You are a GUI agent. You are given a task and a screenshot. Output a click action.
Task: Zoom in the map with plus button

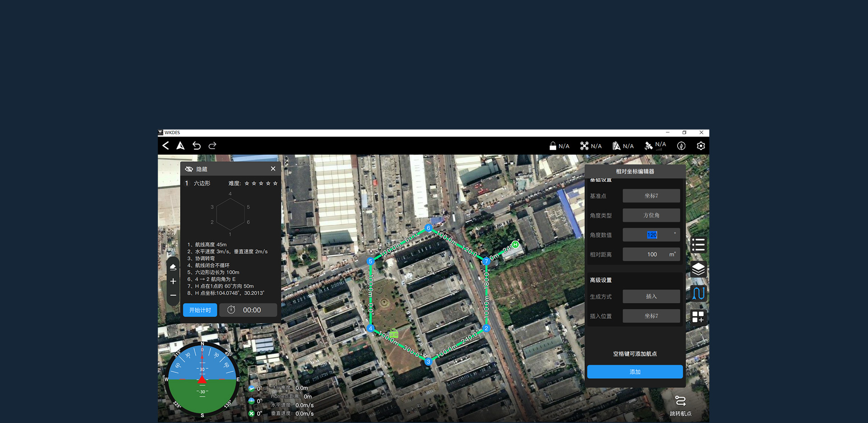click(173, 282)
